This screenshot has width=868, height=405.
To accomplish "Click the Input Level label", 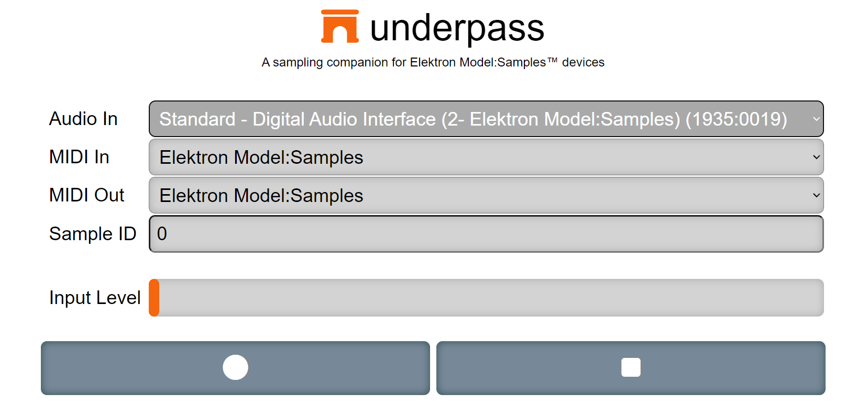I will pyautogui.click(x=95, y=298).
